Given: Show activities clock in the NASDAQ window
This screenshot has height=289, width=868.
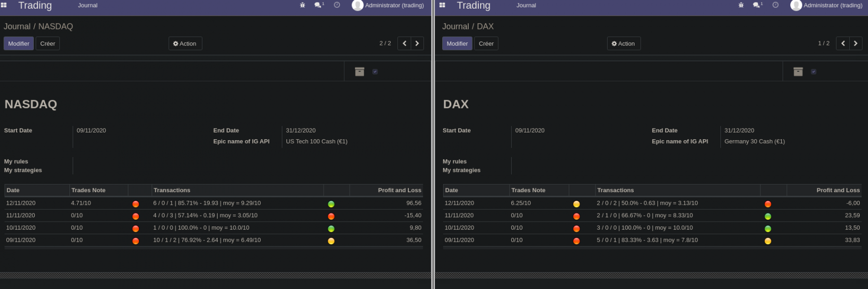Looking at the screenshot, I should pos(337,5).
